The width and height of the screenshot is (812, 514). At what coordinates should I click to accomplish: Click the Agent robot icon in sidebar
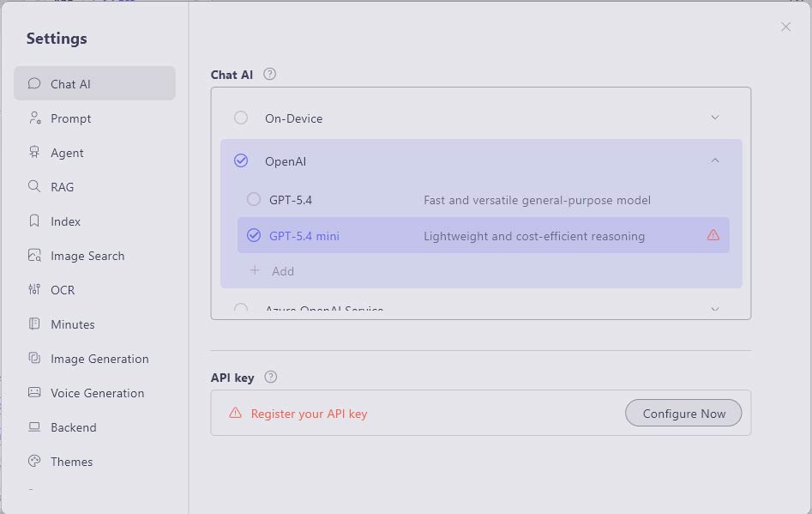34,152
